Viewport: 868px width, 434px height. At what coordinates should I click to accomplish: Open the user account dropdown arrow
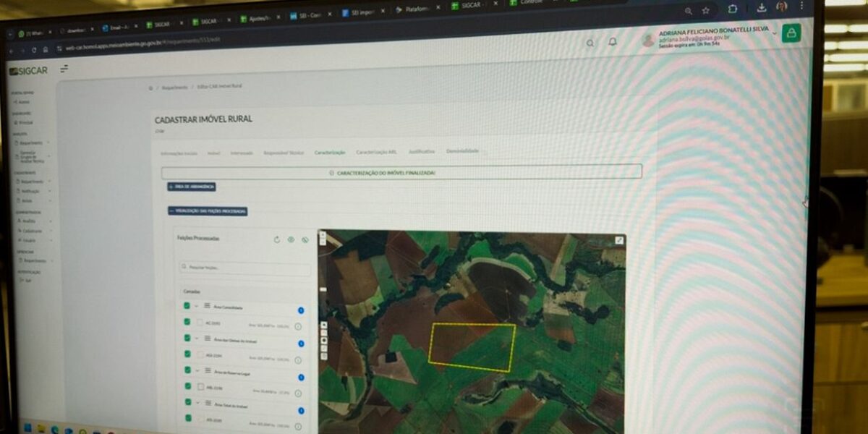pyautogui.click(x=774, y=33)
